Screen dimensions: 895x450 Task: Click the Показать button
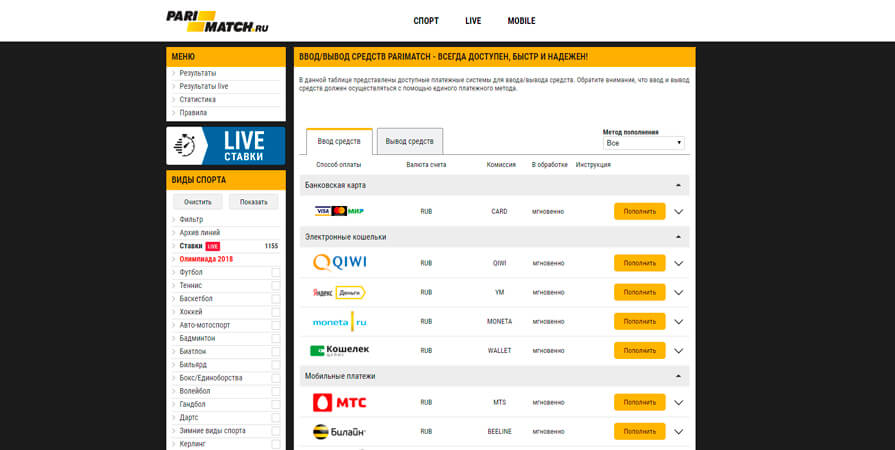[253, 202]
